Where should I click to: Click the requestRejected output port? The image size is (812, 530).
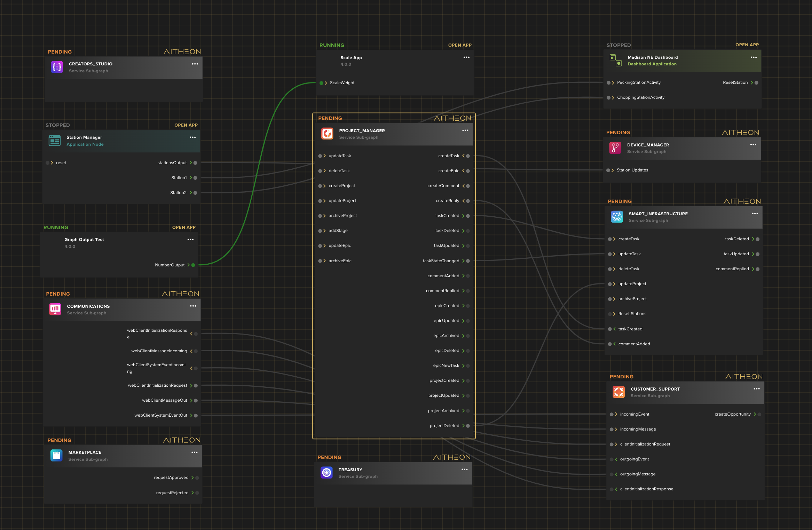point(197,493)
